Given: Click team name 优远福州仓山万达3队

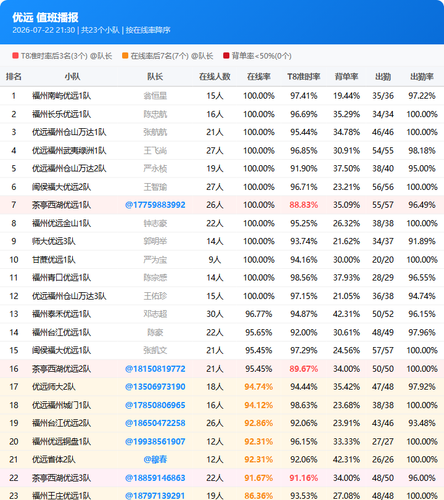Looking at the screenshot, I should point(69,296).
